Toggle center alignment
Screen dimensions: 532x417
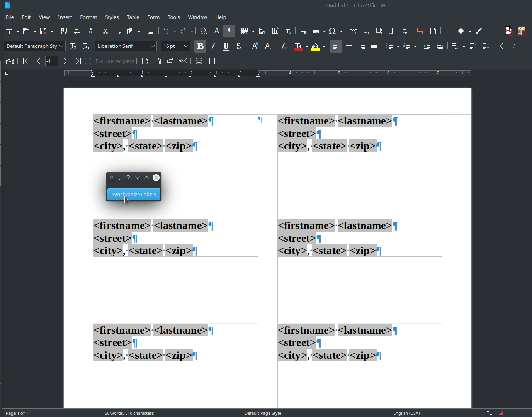(349, 46)
